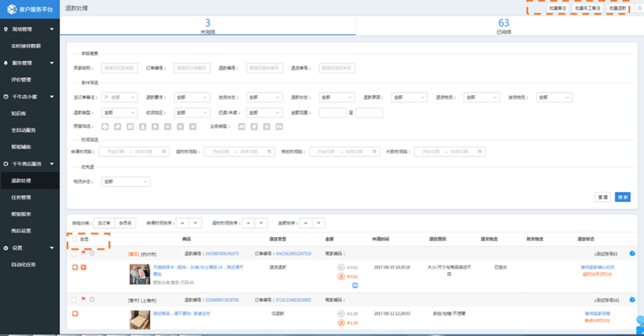Switch to the 未完结 tab showing 3
644x336 pixels.
point(207,26)
